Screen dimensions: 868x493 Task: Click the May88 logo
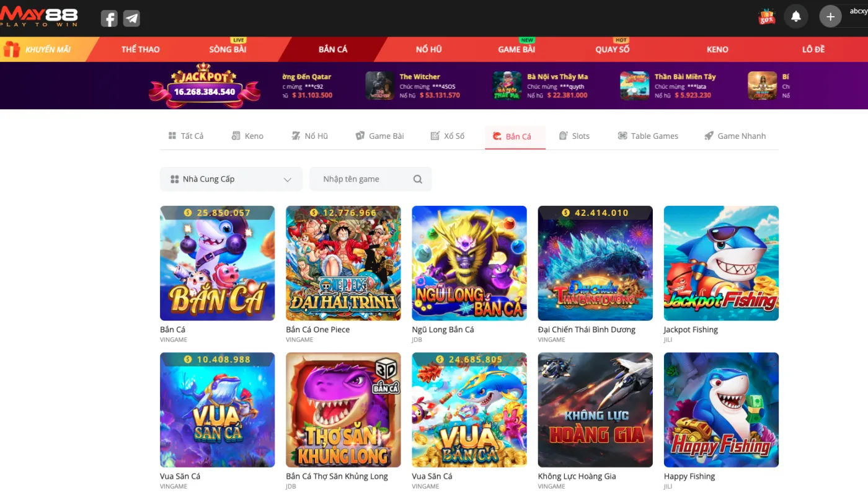pyautogui.click(x=38, y=16)
